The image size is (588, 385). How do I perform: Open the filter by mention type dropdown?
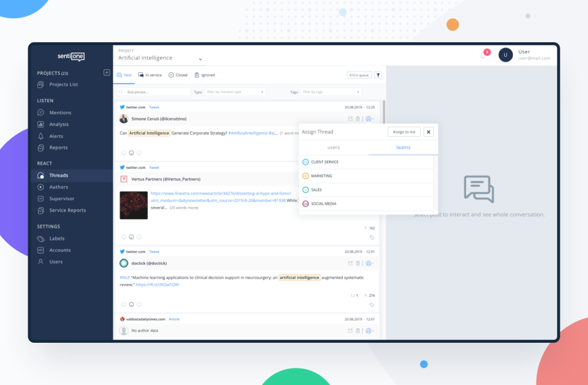[x=235, y=92]
